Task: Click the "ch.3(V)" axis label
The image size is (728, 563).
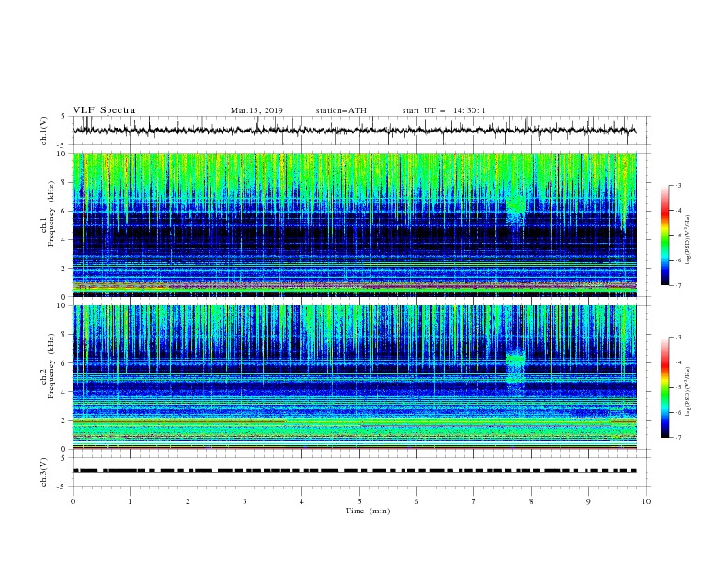Action: (44, 472)
